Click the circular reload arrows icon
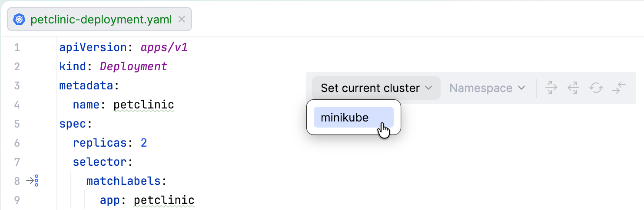Viewport: 644px width, 210px height. (x=596, y=88)
